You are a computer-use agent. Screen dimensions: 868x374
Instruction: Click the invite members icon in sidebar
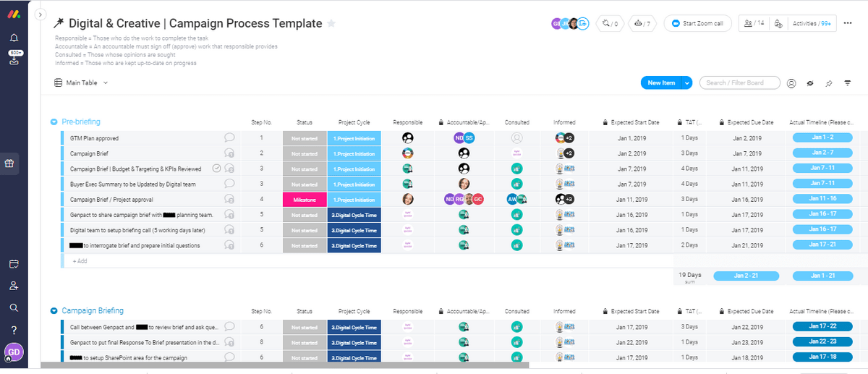(14, 286)
